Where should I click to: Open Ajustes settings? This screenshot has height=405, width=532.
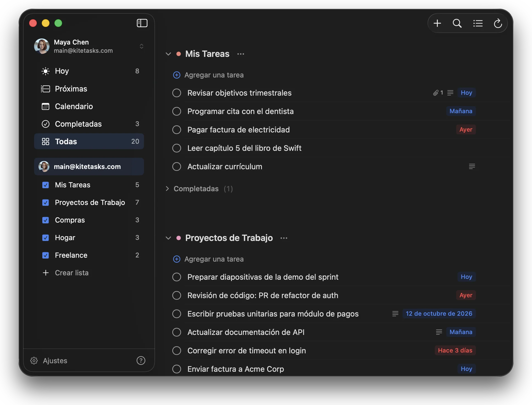49,360
